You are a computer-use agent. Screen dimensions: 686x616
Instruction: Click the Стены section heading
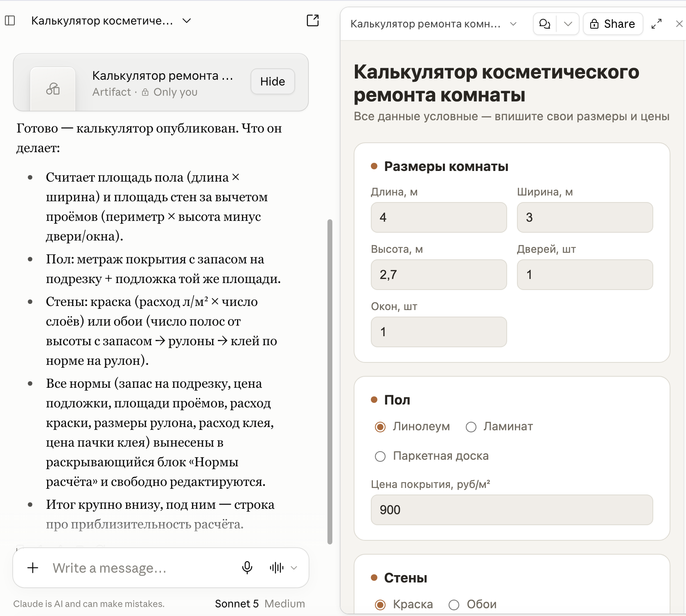pos(406,578)
